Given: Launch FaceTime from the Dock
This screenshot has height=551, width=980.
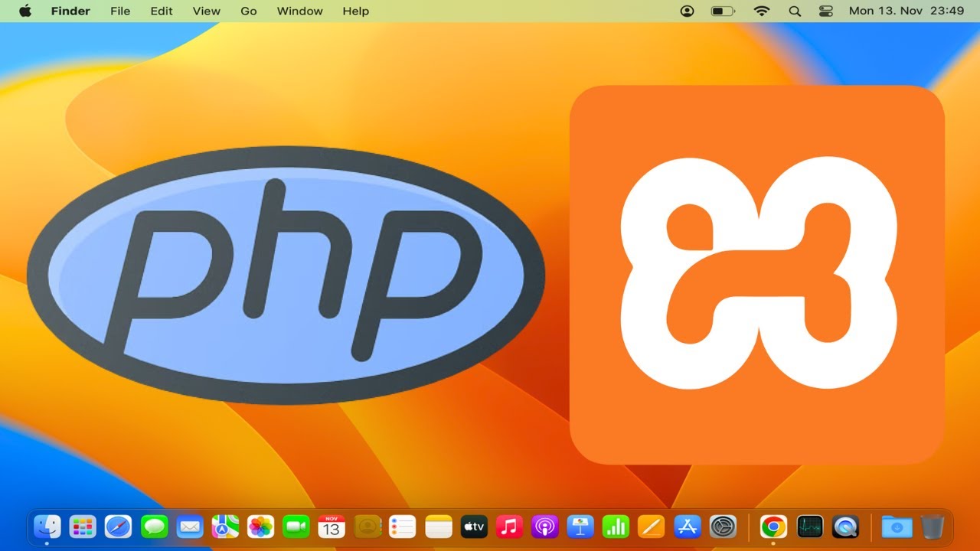Looking at the screenshot, I should [x=296, y=527].
